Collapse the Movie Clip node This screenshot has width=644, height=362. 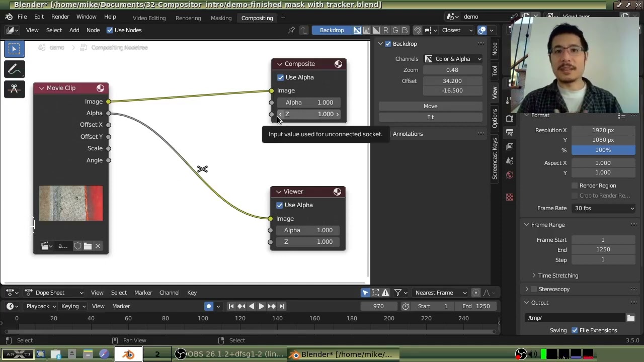tap(42, 88)
